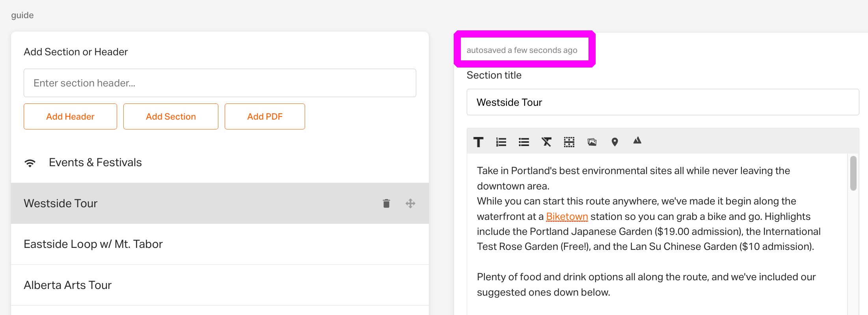Screen dimensions: 868x315
Task: Insert a bulleted list in editor
Action: coord(524,142)
